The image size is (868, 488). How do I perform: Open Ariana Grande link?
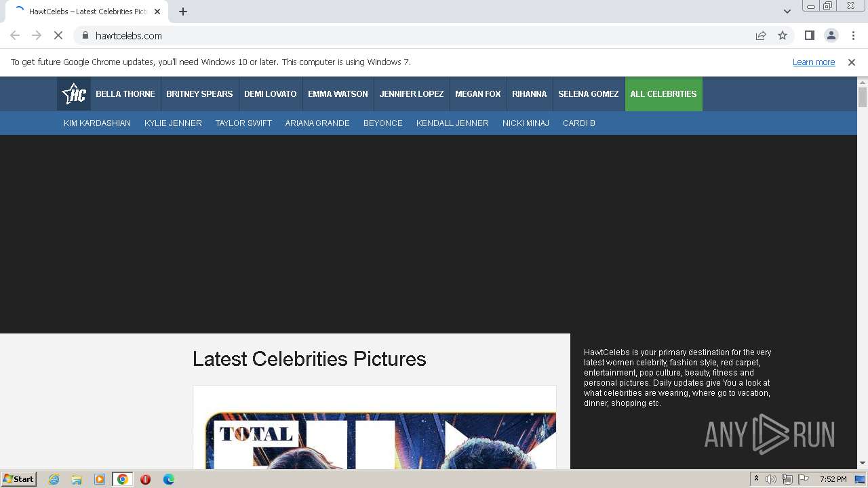pyautogui.click(x=317, y=123)
